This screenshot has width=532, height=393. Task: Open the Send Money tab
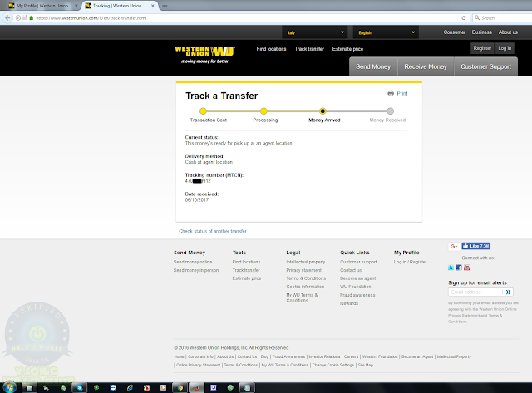(x=373, y=66)
